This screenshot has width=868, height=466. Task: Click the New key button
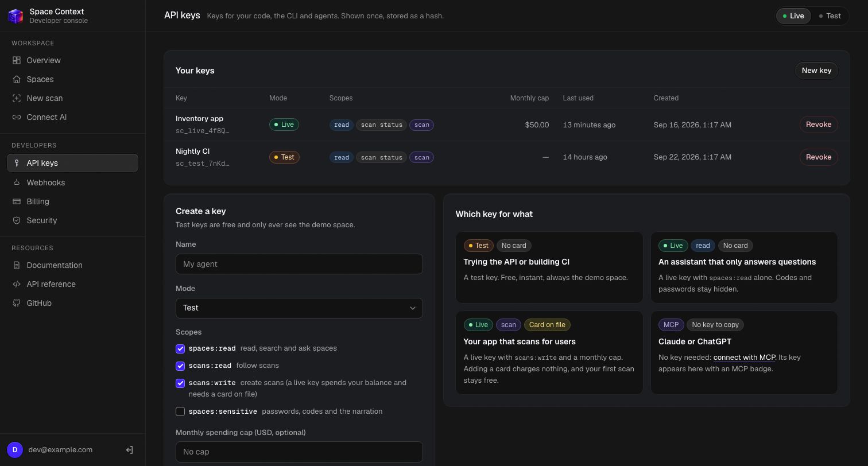pyautogui.click(x=816, y=71)
